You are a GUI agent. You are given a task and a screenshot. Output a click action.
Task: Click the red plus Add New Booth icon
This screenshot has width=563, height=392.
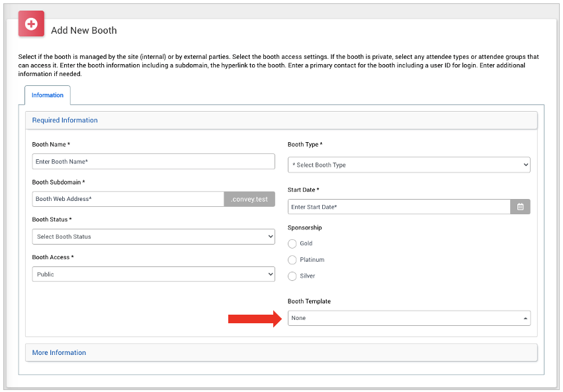pos(31,24)
